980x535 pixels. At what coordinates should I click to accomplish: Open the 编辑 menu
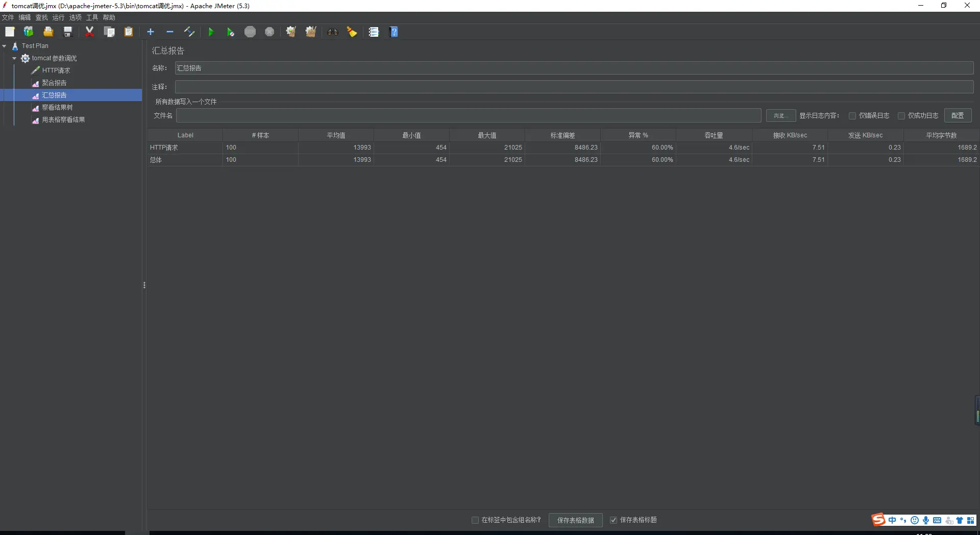coord(25,17)
